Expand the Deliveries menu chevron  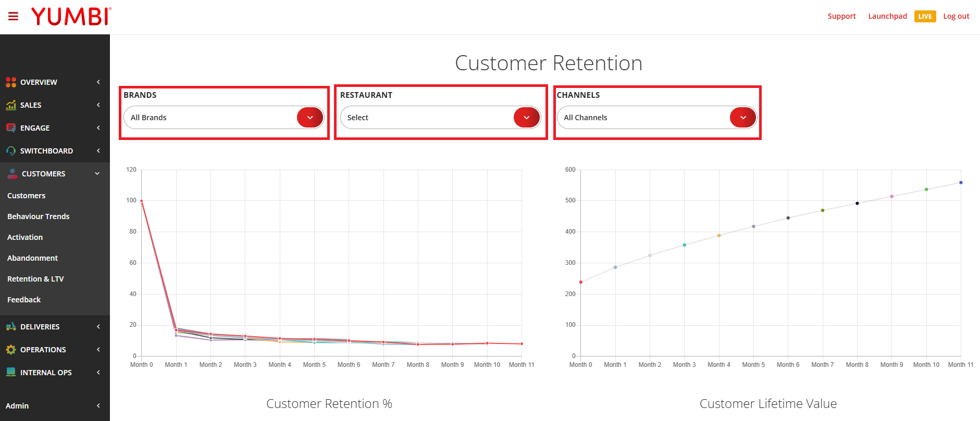tap(98, 327)
